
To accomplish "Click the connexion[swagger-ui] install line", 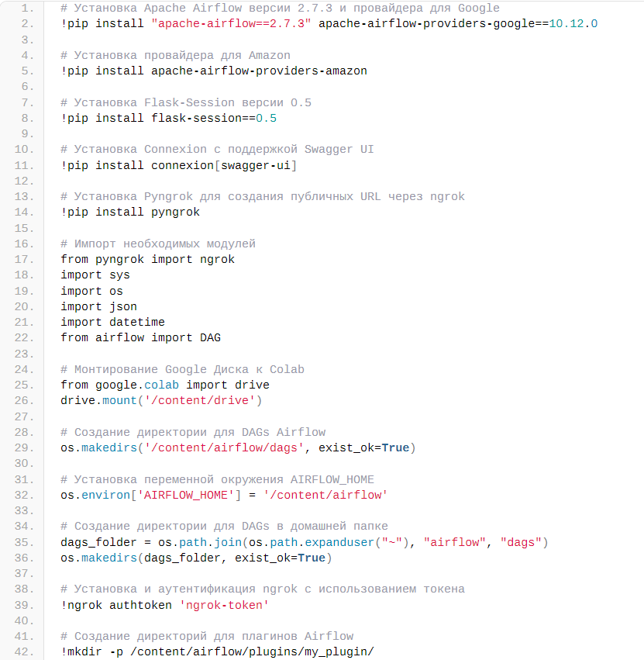I will [x=179, y=165].
